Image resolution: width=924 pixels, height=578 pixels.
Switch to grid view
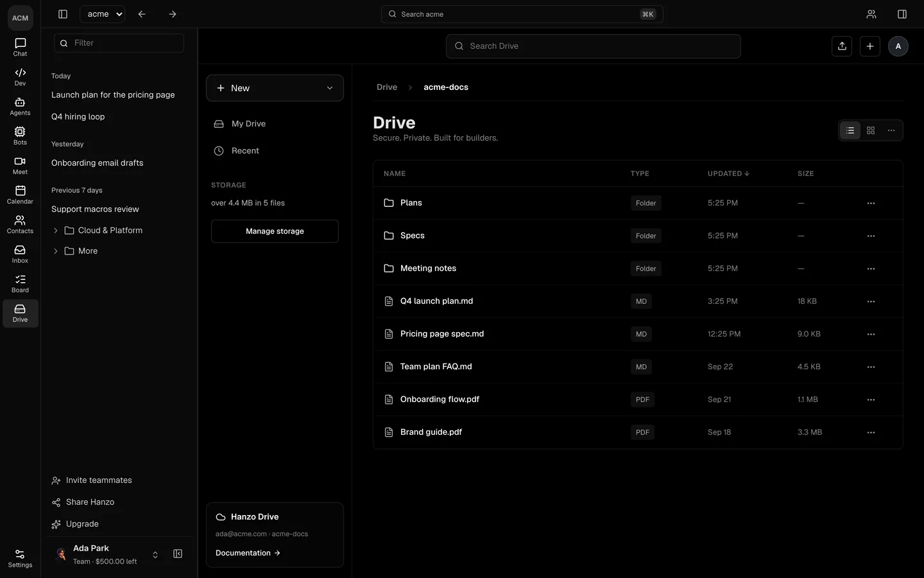click(871, 130)
